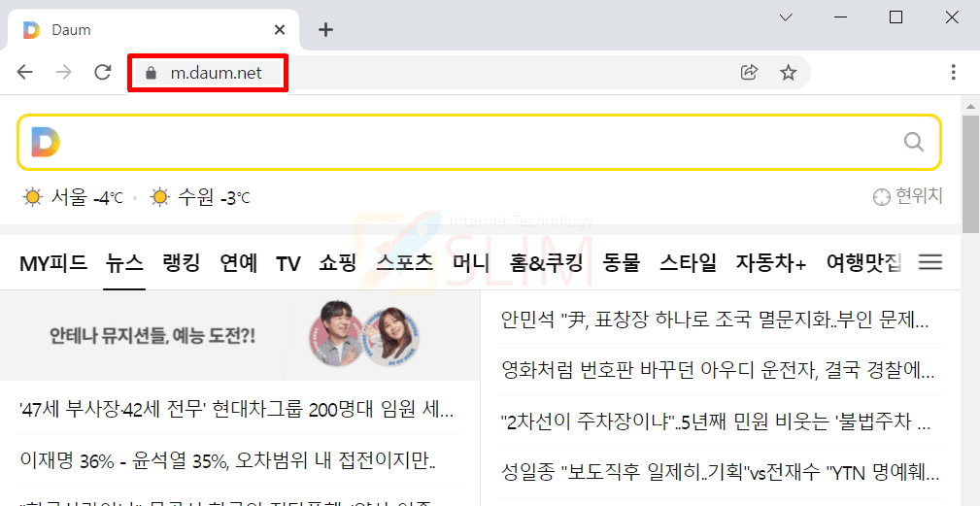Close the Daum tab
The width and height of the screenshot is (980, 506).
tap(280, 29)
